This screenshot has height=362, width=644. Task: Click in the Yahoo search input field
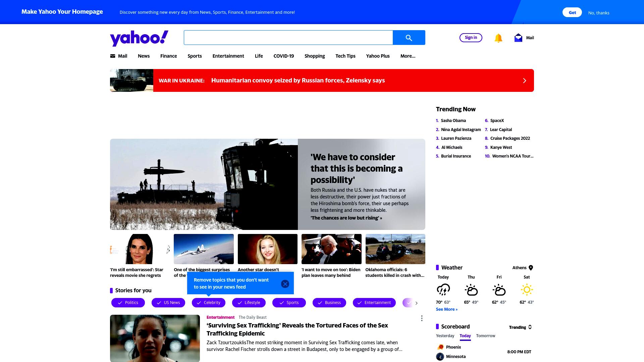coord(288,38)
